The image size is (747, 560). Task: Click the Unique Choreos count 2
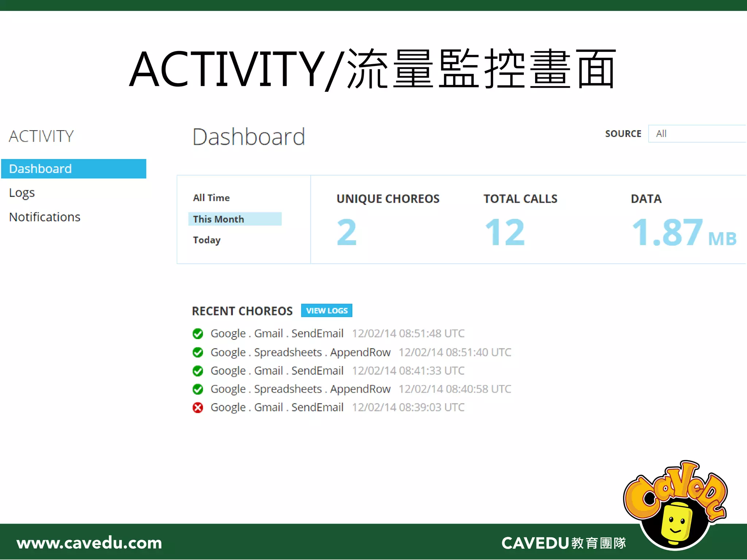click(x=347, y=232)
